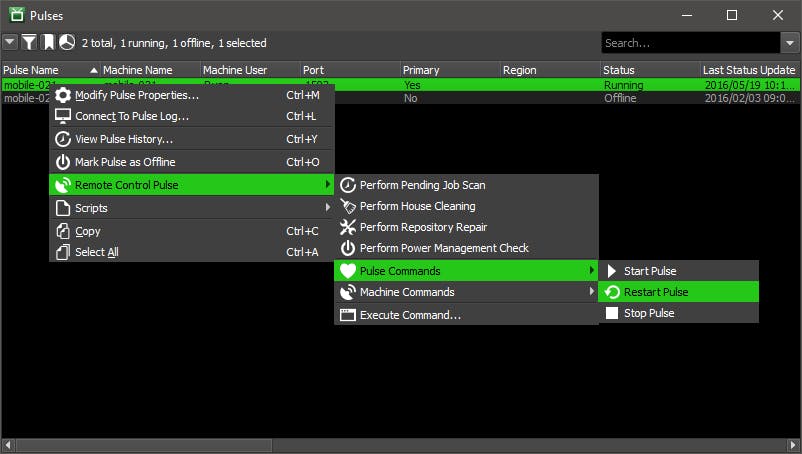Open the pie chart graph icon

66,42
